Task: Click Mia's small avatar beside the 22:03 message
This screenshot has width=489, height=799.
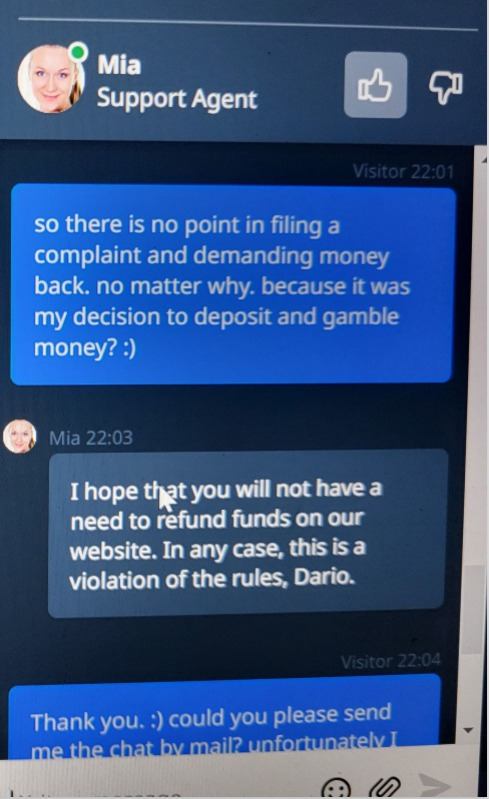Action: click(x=19, y=436)
